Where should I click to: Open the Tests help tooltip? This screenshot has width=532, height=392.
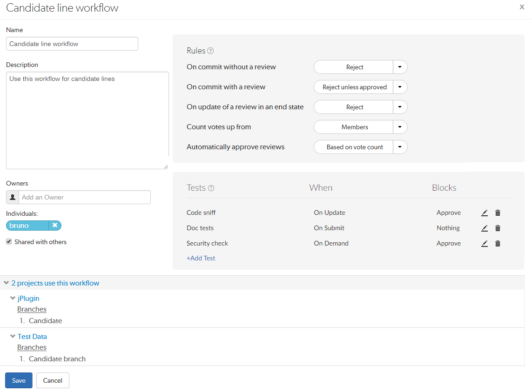coord(212,188)
